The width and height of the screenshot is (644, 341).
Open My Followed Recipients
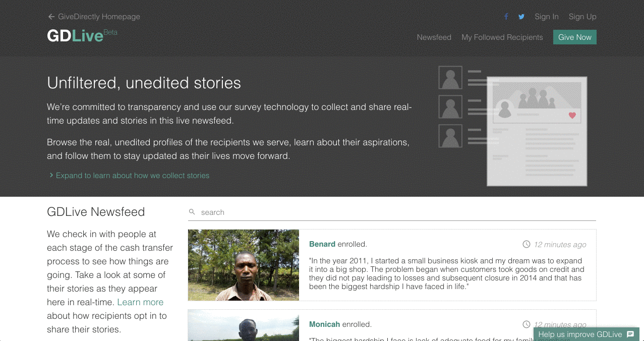coord(502,37)
